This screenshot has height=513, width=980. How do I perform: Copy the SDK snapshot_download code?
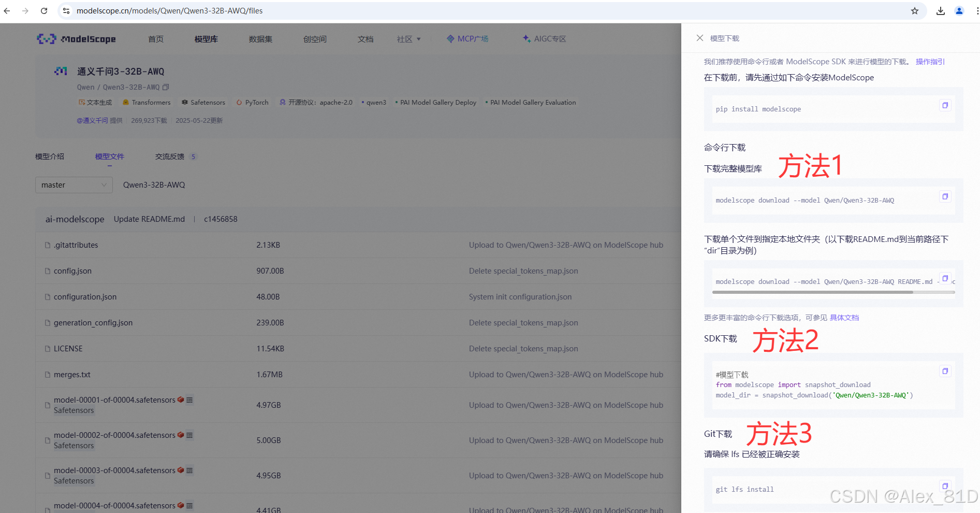[945, 371]
